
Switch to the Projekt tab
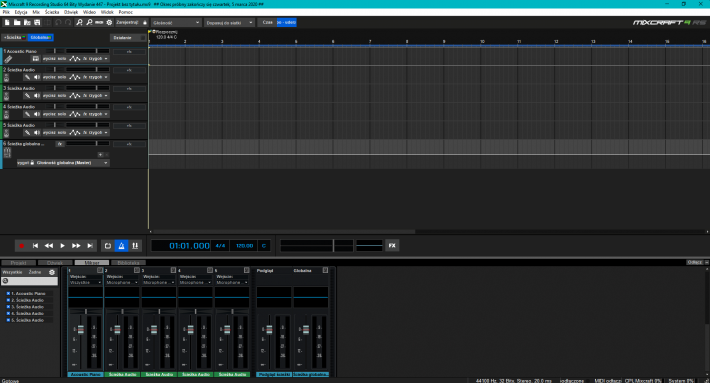(19, 263)
